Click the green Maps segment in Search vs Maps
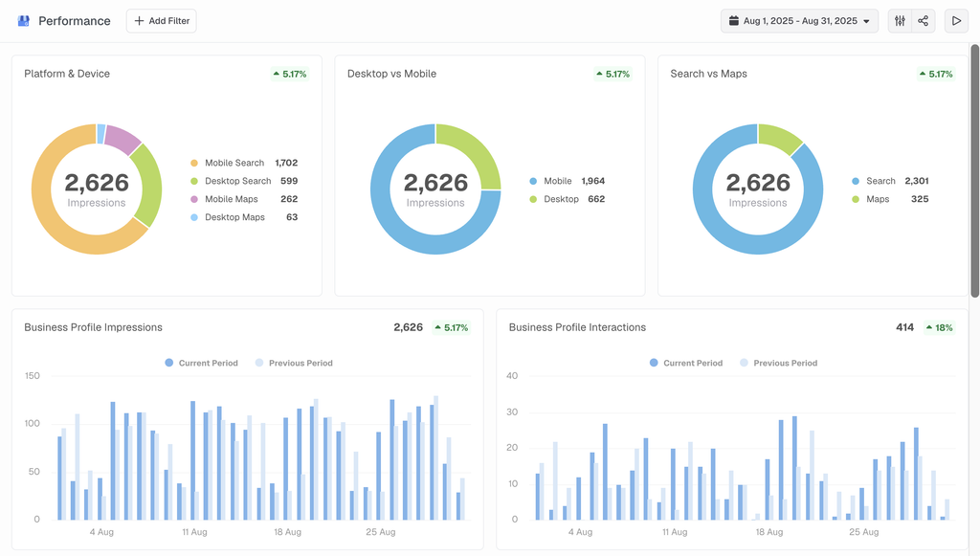 (x=778, y=137)
